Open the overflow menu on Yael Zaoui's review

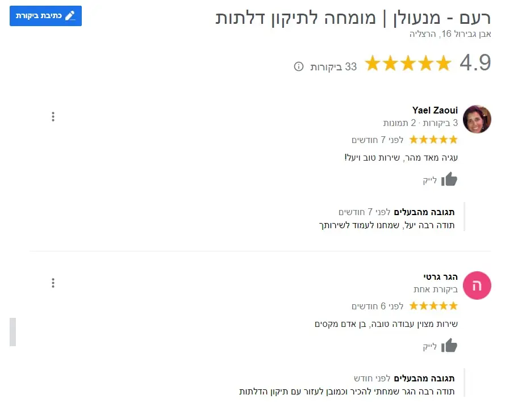point(53,116)
